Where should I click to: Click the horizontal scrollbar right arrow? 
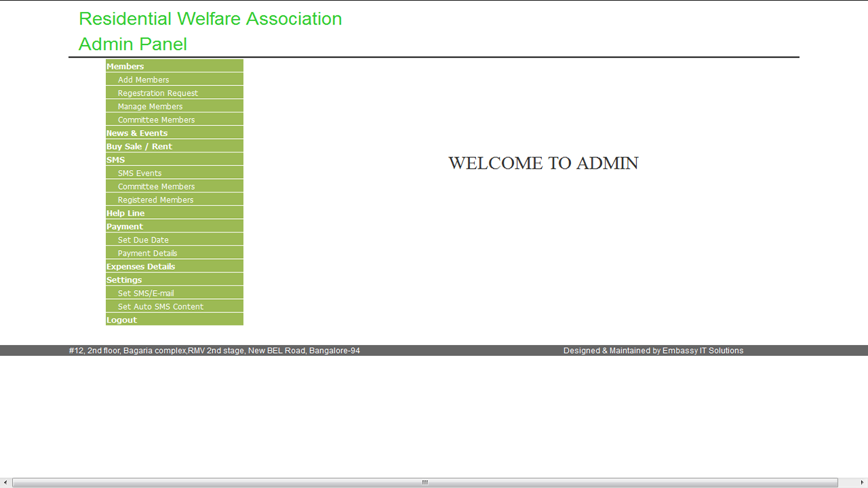tap(862, 483)
